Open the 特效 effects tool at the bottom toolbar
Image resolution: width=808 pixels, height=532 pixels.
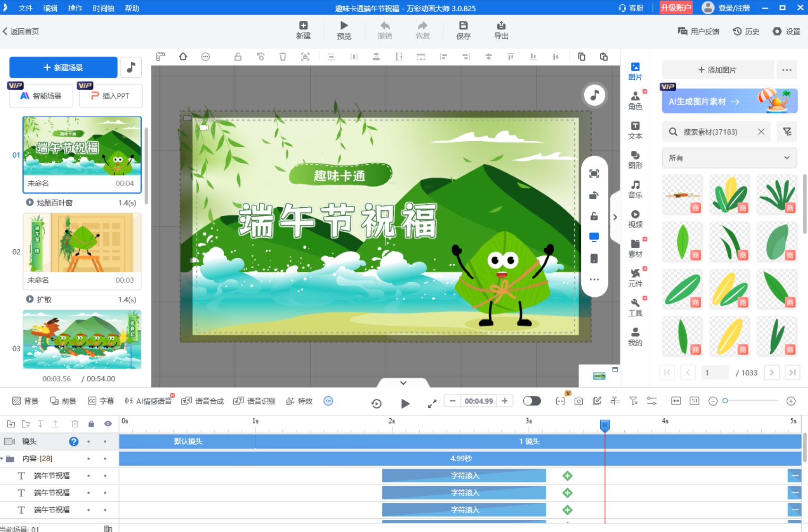coord(298,401)
